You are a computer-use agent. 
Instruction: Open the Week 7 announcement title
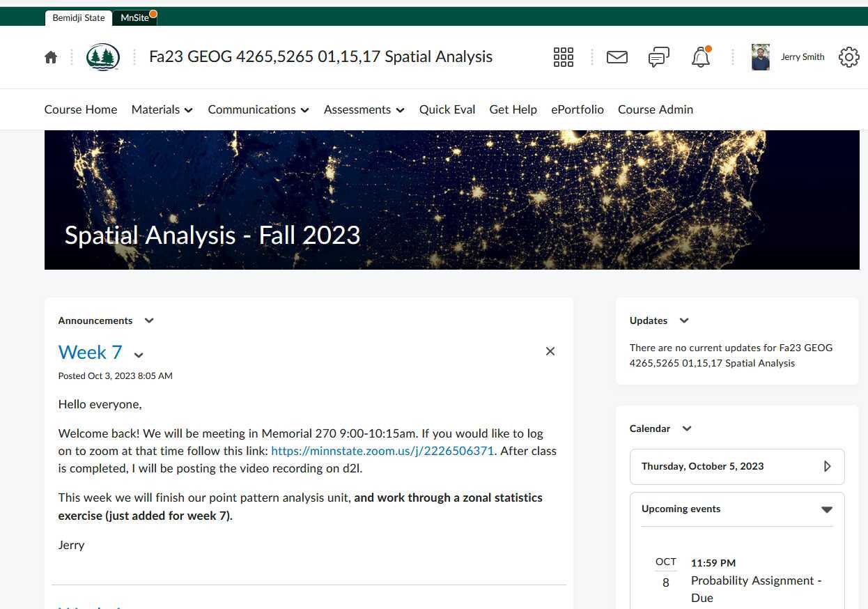[90, 353]
